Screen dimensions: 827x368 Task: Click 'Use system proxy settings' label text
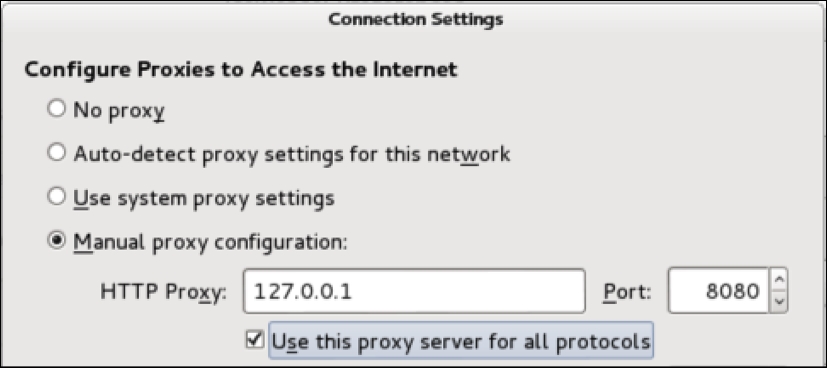[x=204, y=198]
